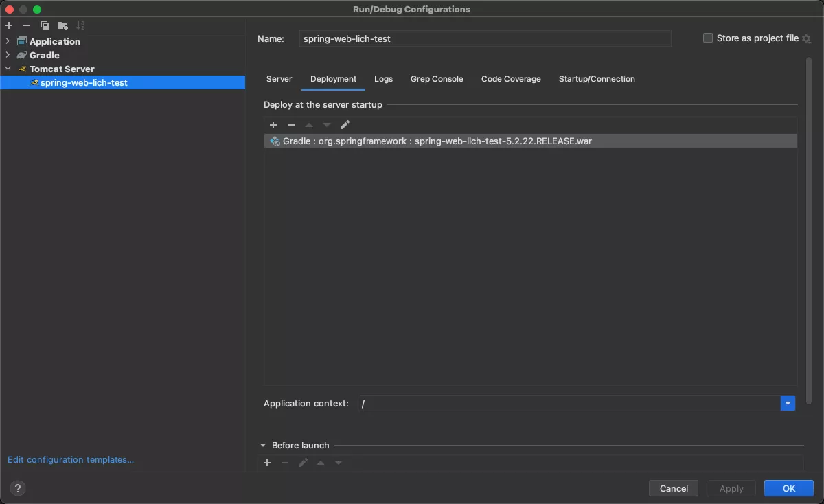Copy the selected configuration
This screenshot has width=824, height=504.
pos(45,25)
